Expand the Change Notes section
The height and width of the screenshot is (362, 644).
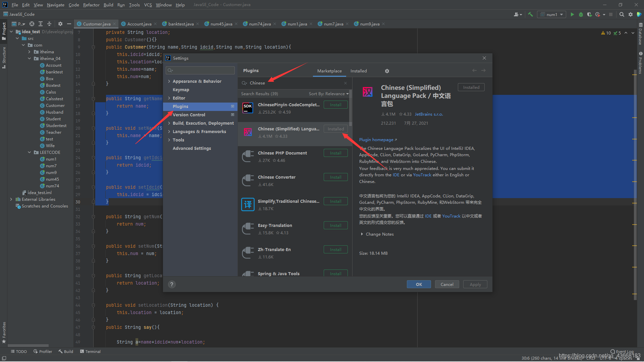tap(362, 234)
